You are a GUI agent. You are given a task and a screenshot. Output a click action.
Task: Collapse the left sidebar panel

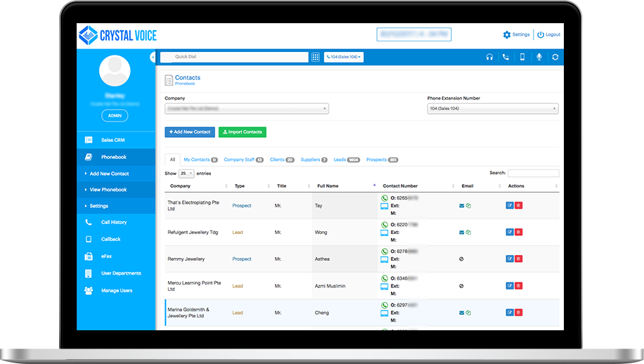coord(153,57)
